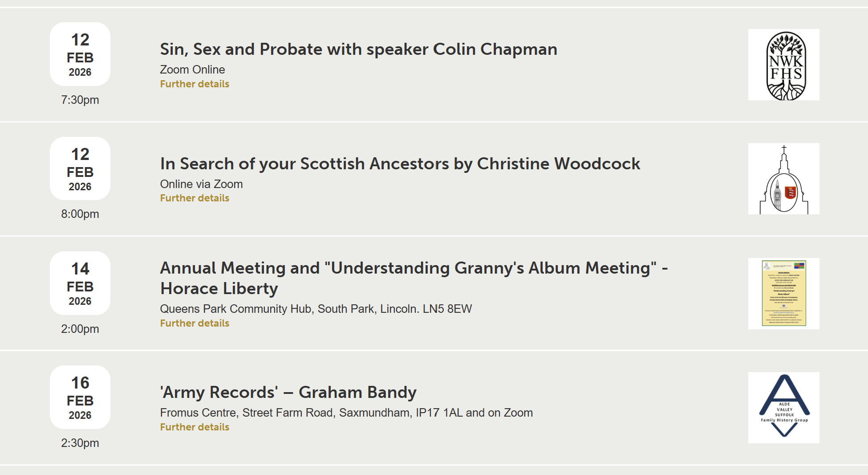
Task: Click the church dome society logo
Action: [x=783, y=179]
